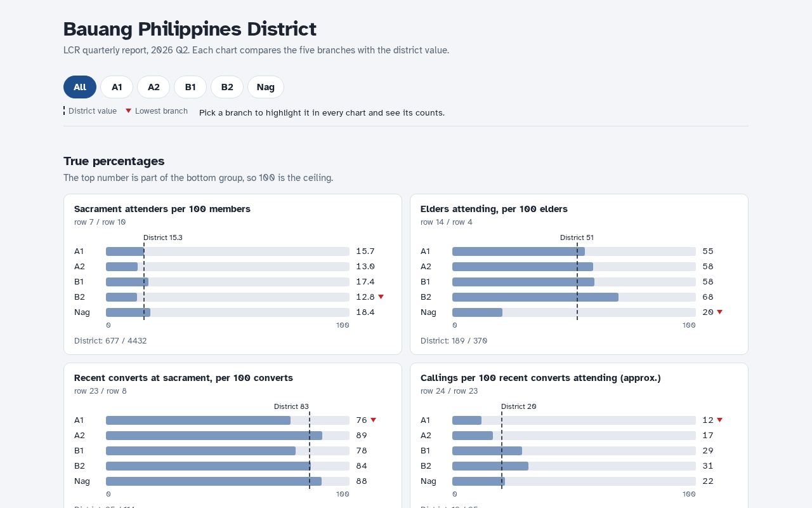Choose the B1 branch filter pill
The image size is (812, 508).
click(x=190, y=87)
